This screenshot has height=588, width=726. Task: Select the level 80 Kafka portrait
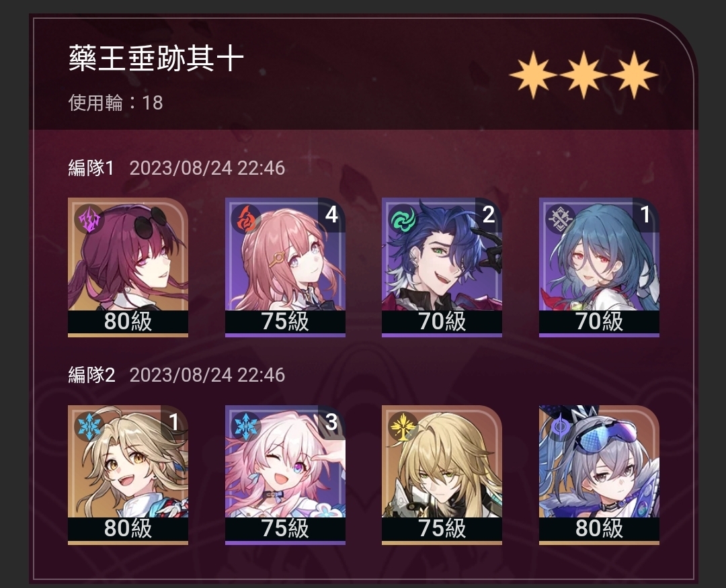128,267
